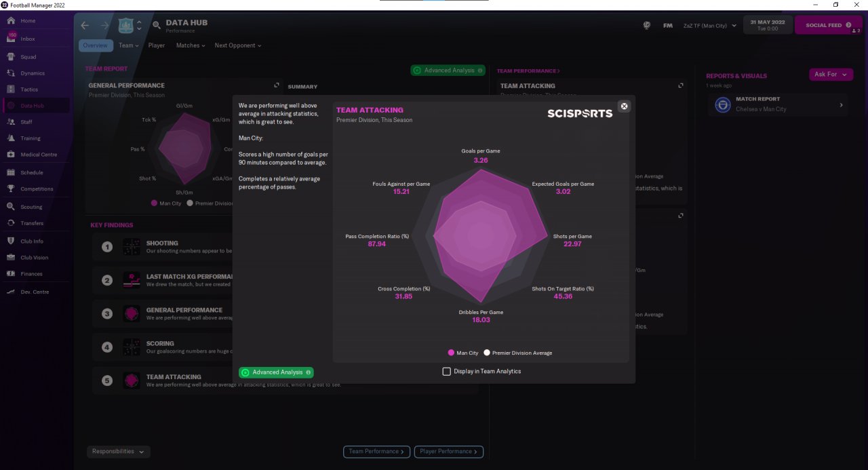Open the ZaZ TF manager dropdown

coord(710,26)
